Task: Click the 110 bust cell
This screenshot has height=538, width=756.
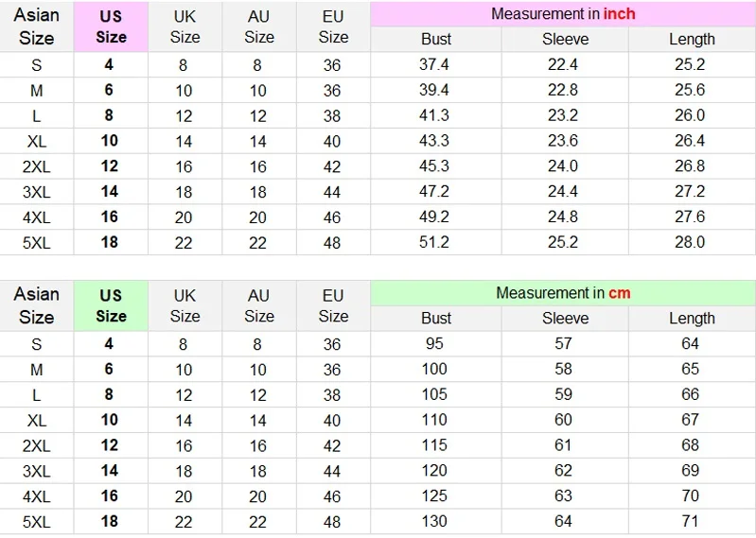Action: tap(434, 419)
